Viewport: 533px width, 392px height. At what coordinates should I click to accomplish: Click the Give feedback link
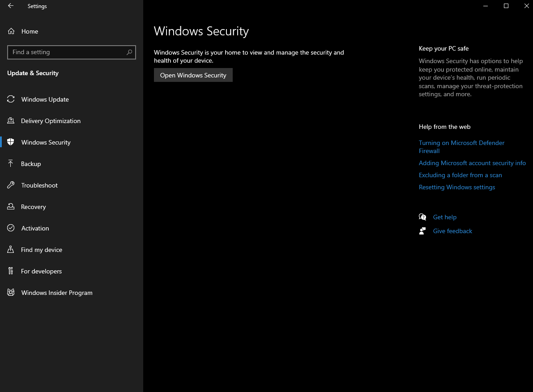452,231
